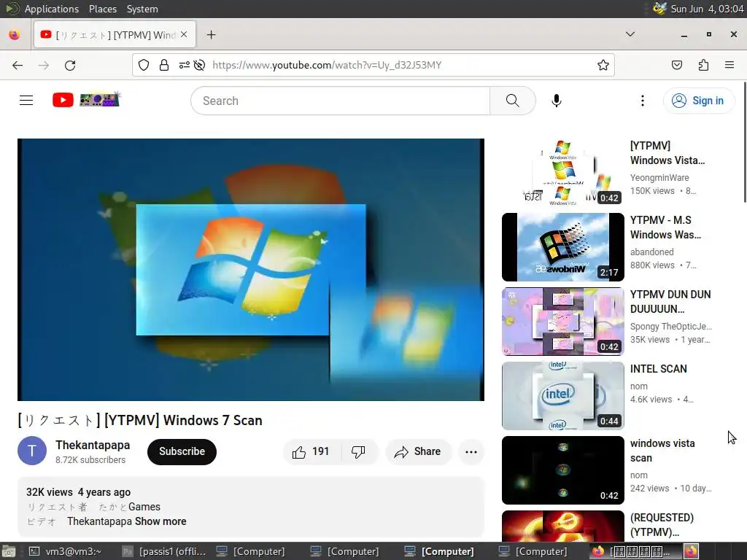Open Thekantapapa channel name link

pos(93,445)
